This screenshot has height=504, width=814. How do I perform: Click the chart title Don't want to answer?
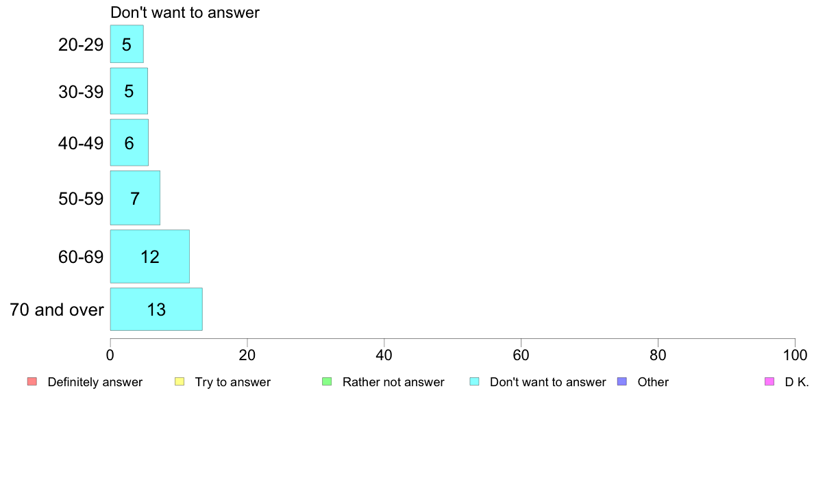pos(185,12)
